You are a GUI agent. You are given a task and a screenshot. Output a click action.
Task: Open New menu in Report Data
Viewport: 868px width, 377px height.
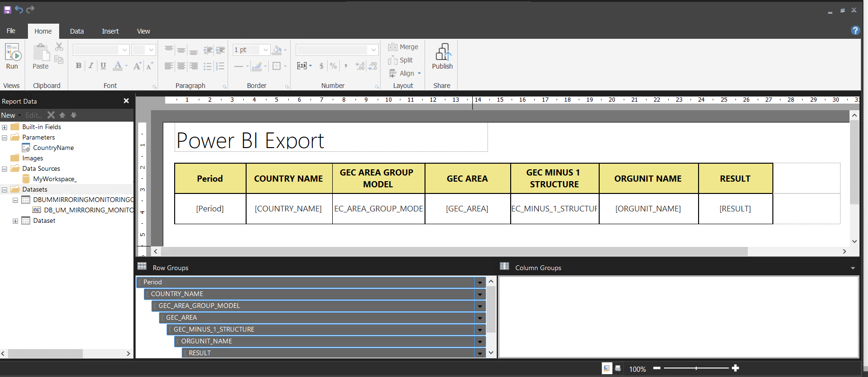[11, 115]
